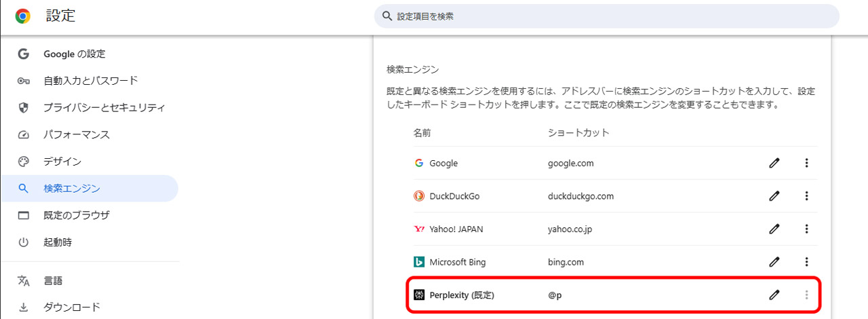Screen dimensions: 868x319
Task: Click the DuckDuckGo favicon in list
Action: click(x=419, y=196)
